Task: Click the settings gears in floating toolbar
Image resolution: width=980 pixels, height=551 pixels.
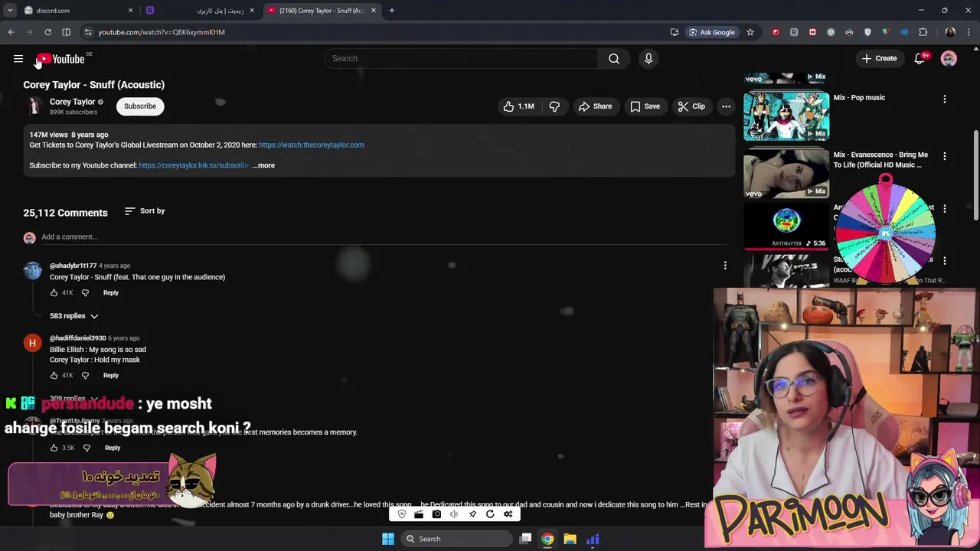Action: point(508,514)
